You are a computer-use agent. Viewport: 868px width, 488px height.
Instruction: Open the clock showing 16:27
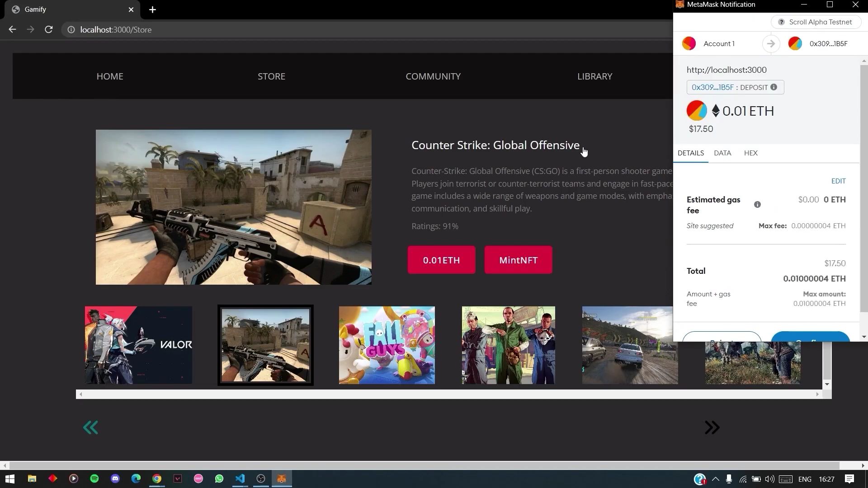tap(826, 479)
